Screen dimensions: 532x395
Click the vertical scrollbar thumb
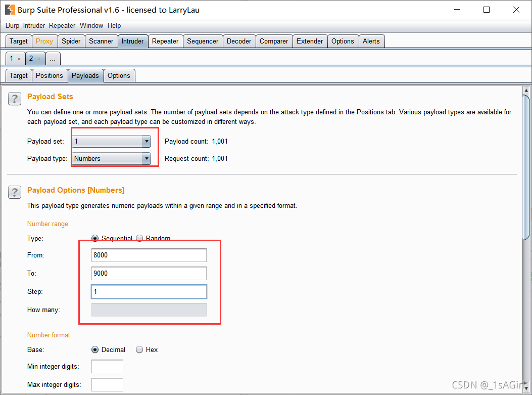pos(526,167)
